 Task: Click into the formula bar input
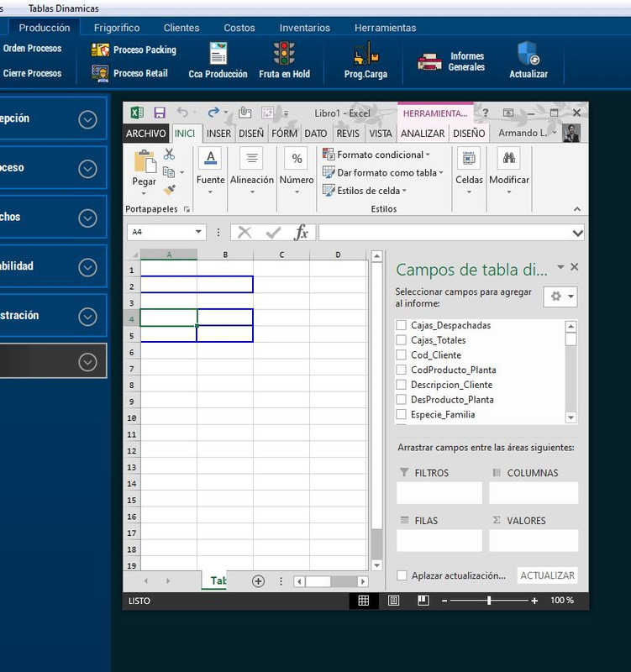tap(445, 233)
